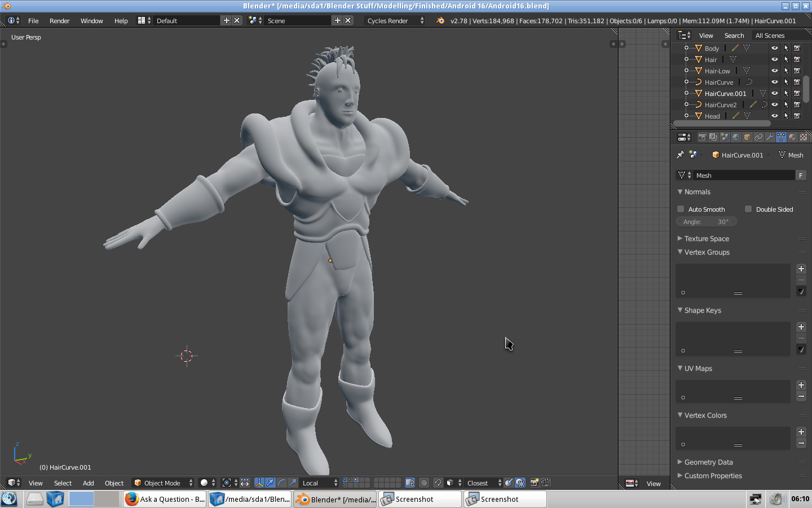The height and width of the screenshot is (508, 812).
Task: Click the pencil icon on HairCurve2 row
Action: coord(753,104)
